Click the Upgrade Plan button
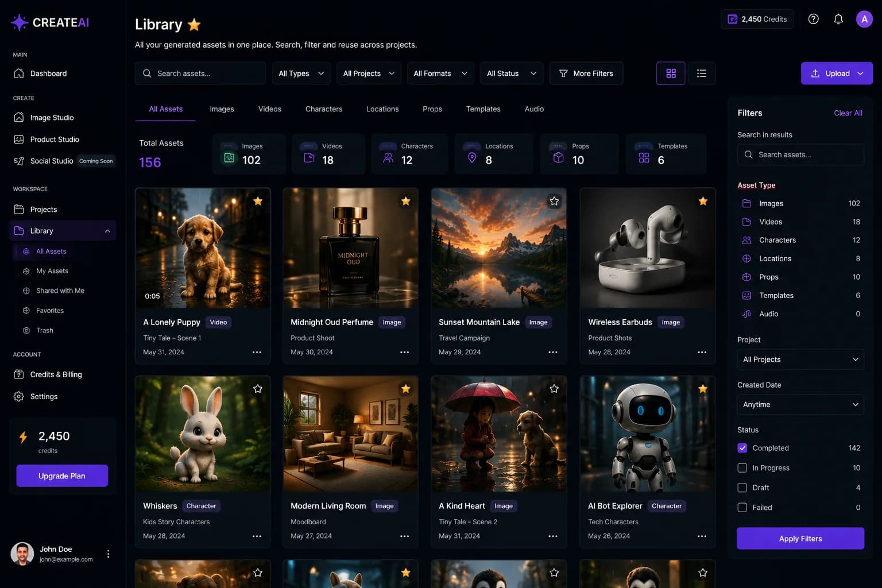Viewport: 882px width, 588px height. point(62,476)
